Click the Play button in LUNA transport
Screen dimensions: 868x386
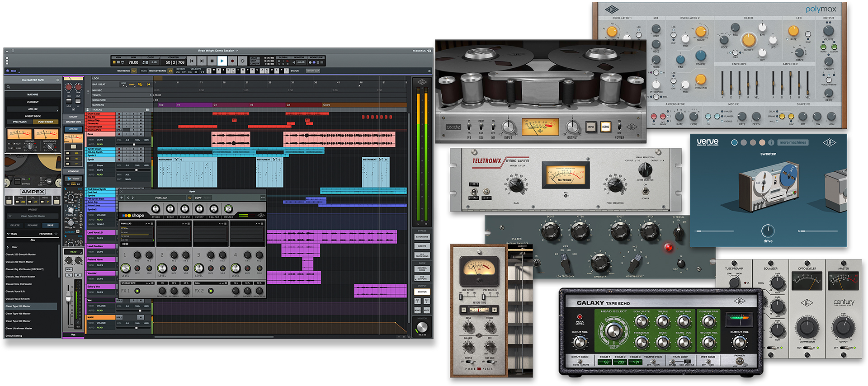pyautogui.click(x=222, y=61)
